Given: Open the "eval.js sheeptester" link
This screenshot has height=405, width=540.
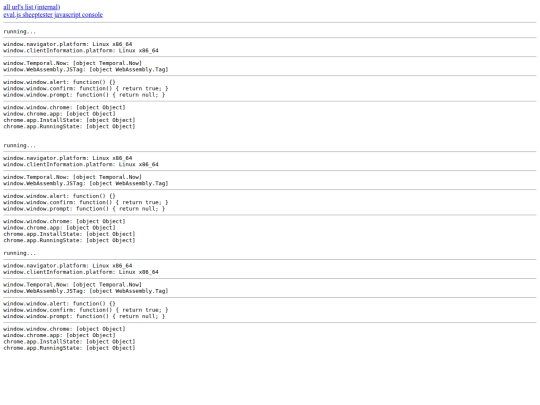Looking at the screenshot, I should pos(28,14).
